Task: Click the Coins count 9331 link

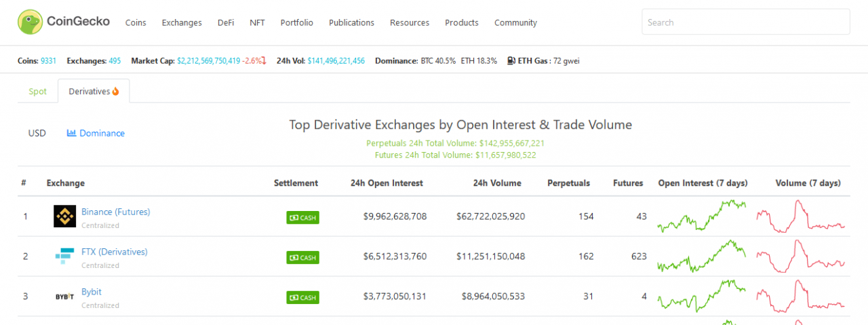Action: (49, 61)
